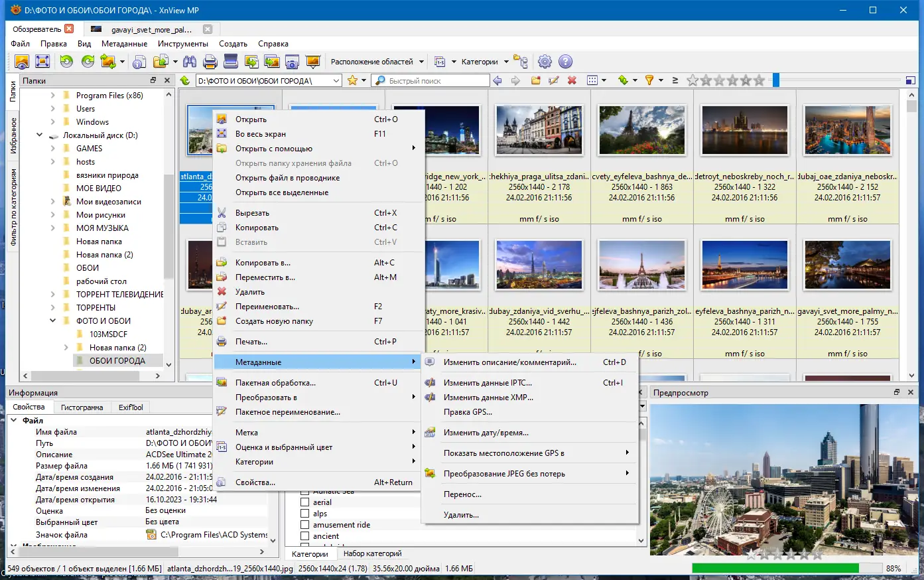Expand the 'Новая папка (2)' tree folder
This screenshot has height=580, width=924.
pos(66,348)
